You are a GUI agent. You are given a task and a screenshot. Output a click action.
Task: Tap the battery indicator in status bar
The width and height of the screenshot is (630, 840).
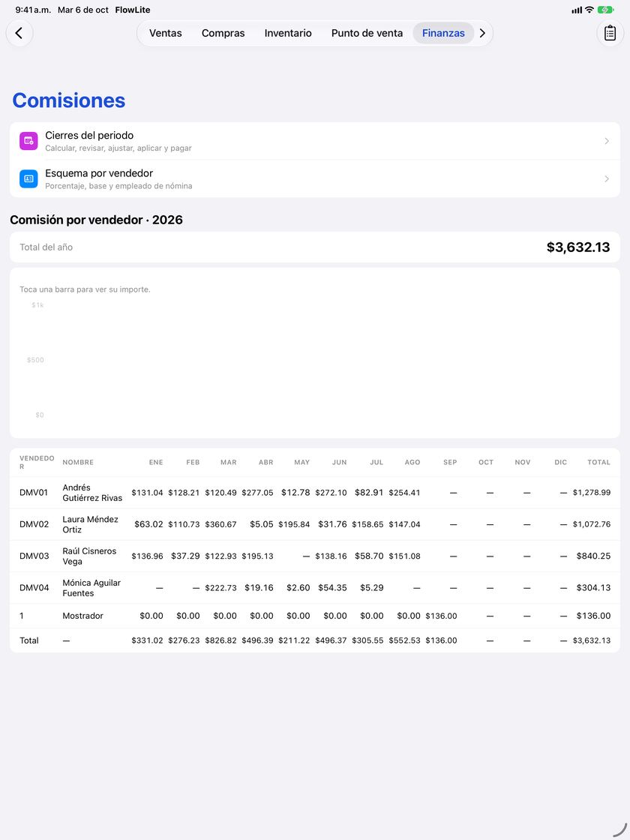coord(605,10)
